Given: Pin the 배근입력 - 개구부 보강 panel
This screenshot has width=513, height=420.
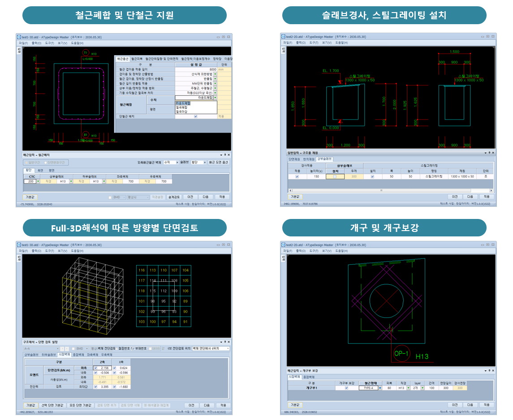Looking at the screenshot, I should pos(489,371).
